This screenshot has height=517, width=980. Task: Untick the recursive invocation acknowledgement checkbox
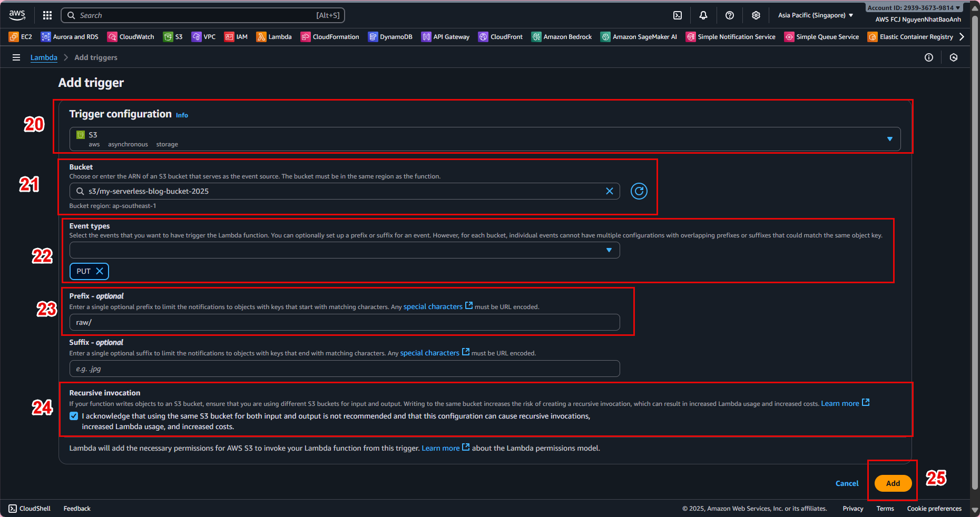[x=74, y=416]
